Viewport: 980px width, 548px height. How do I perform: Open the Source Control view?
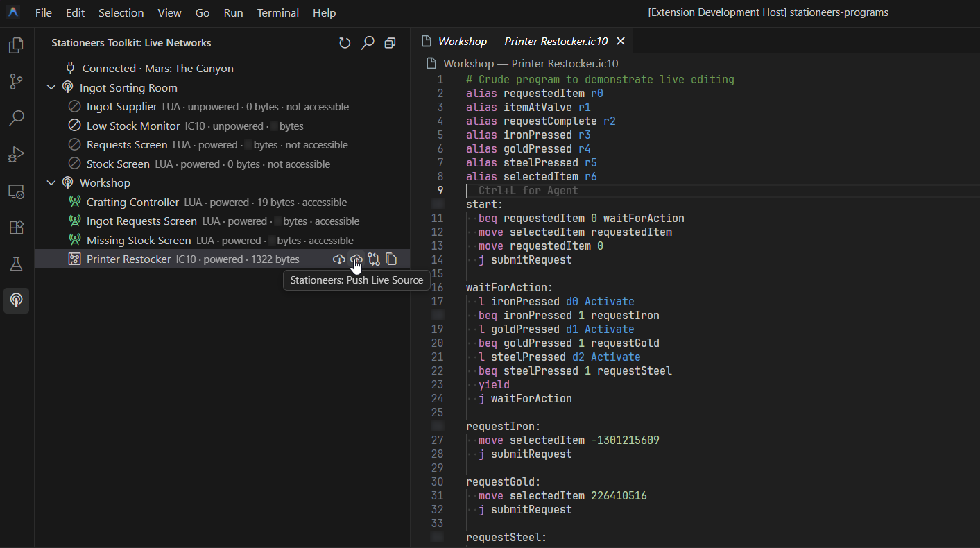tap(16, 82)
